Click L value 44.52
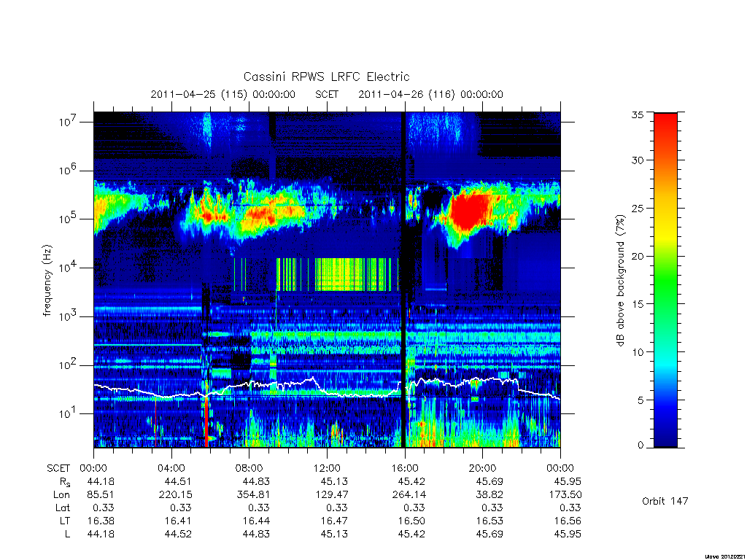The height and width of the screenshot is (560, 747). 178,534
